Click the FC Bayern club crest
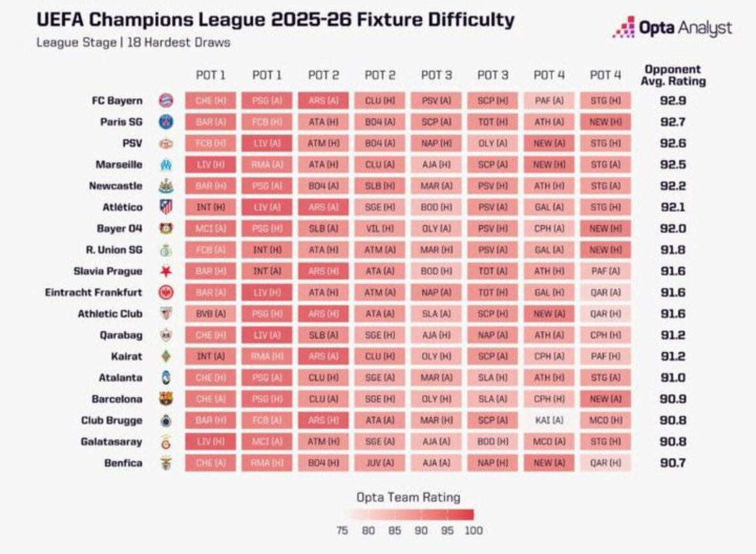Viewport: 756px width, 554px height. pos(166,101)
